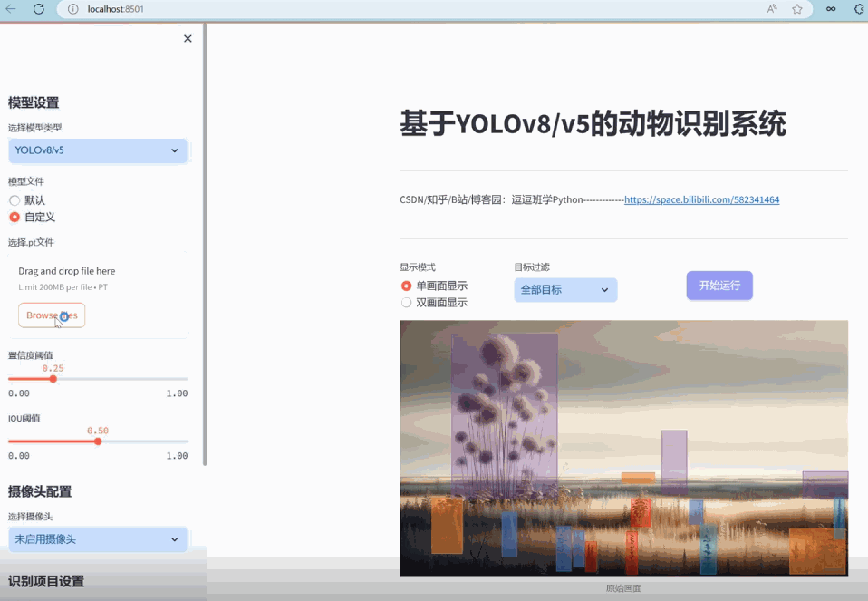Click the rightmost icon in the browser toolbar
868x601 pixels.
pyautogui.click(x=857, y=10)
